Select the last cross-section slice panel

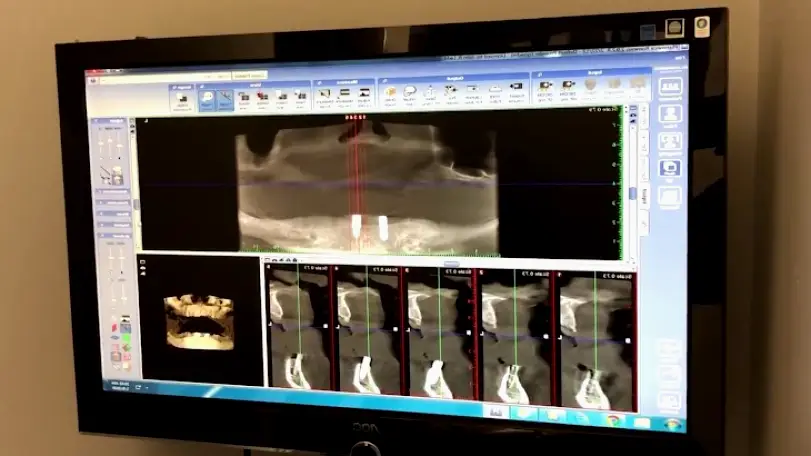coord(596,342)
